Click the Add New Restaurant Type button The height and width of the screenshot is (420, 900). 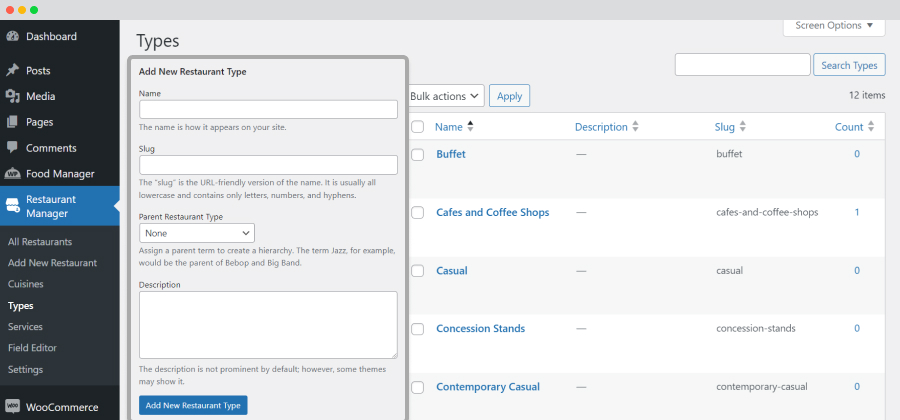pos(193,405)
